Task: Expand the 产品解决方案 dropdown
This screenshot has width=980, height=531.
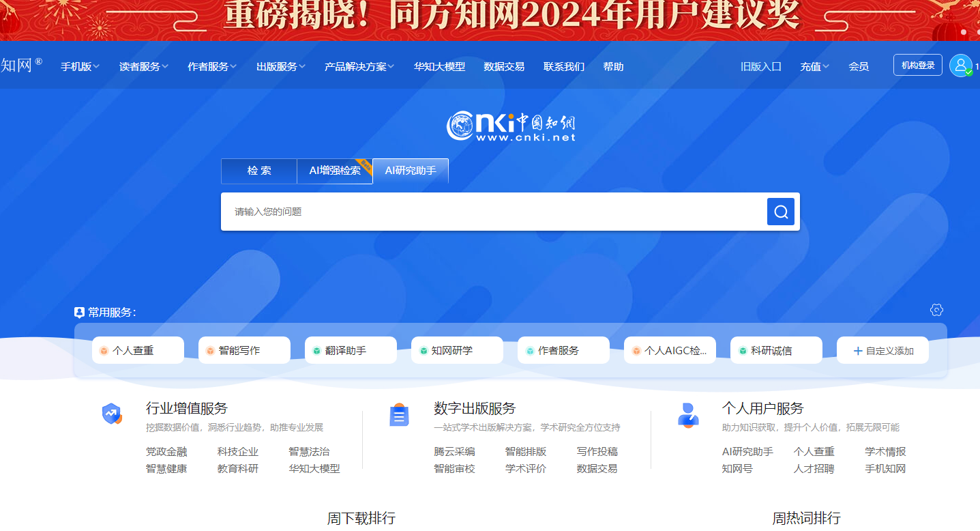Action: (359, 67)
